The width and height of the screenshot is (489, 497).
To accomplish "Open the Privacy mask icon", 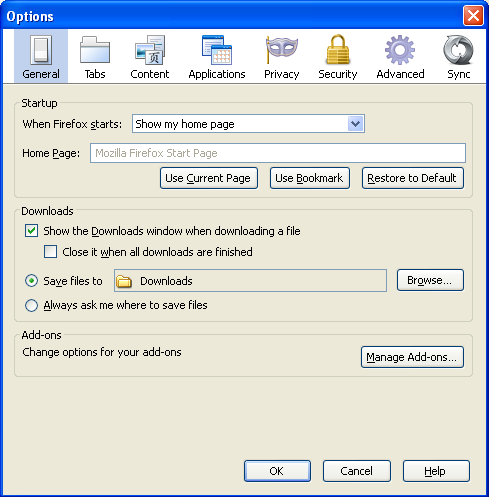I will coord(282,50).
